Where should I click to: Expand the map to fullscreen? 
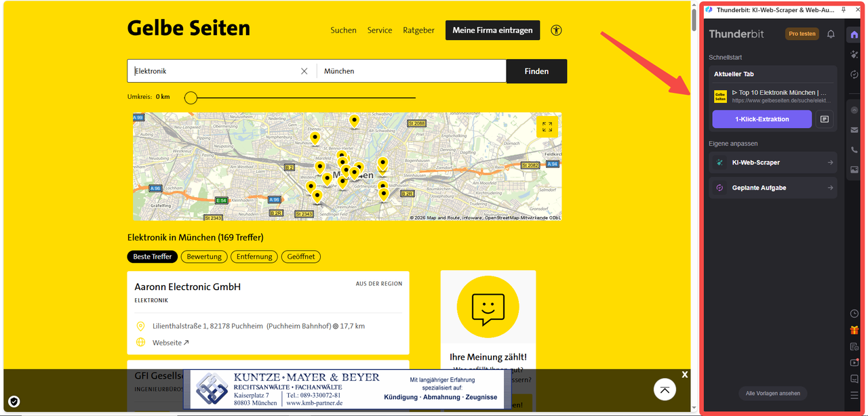[x=547, y=127]
